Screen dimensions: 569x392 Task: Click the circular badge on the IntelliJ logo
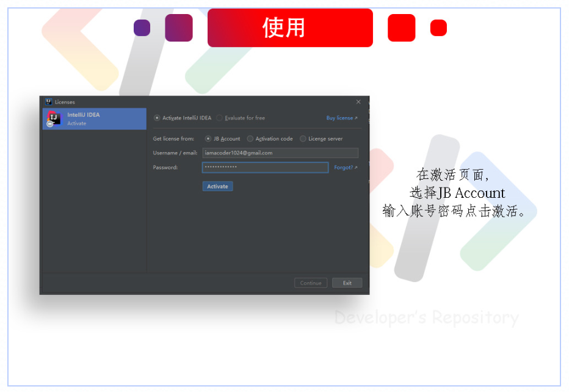click(49, 123)
